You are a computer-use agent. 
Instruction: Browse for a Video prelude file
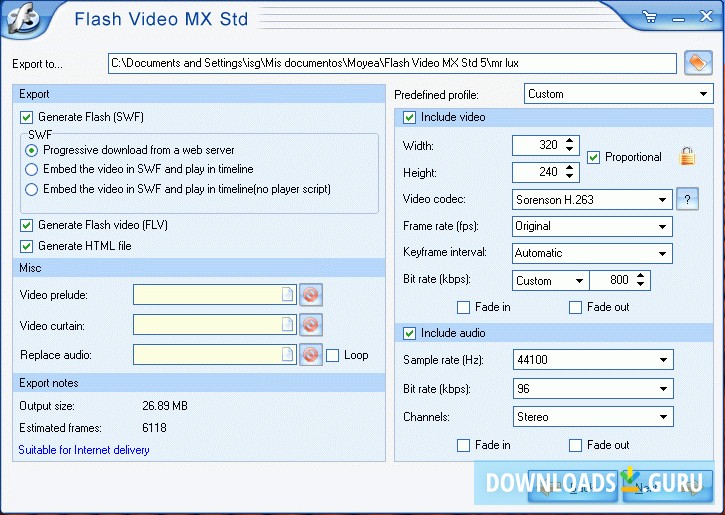(x=287, y=294)
